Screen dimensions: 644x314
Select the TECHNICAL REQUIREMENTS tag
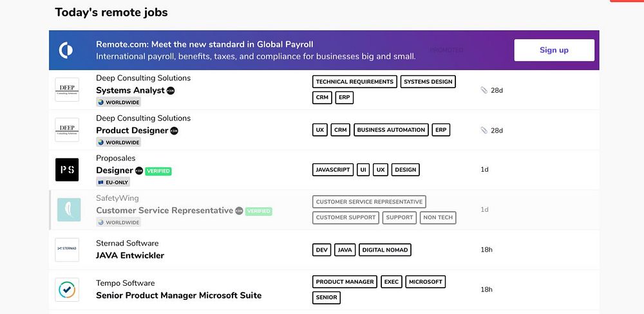(354, 82)
